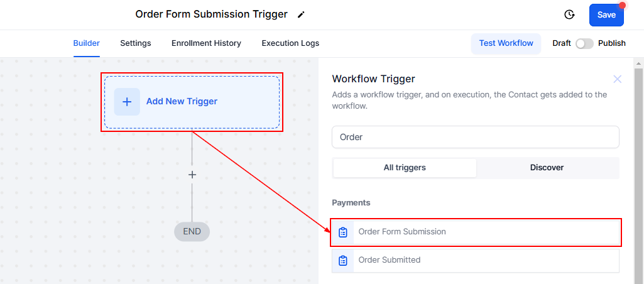644x284 pixels.
Task: Click the plus connector to add a step
Action: (x=192, y=175)
